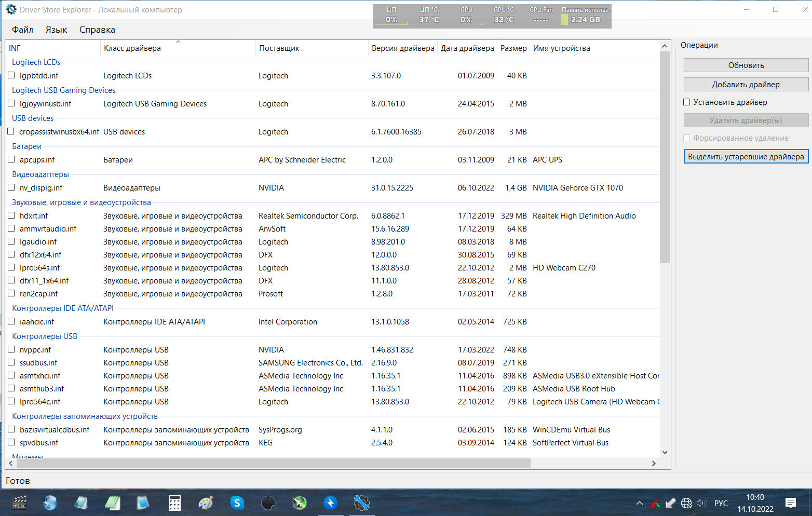This screenshot has height=516, width=812.
Task: Open the Справка menu
Action: tap(97, 30)
